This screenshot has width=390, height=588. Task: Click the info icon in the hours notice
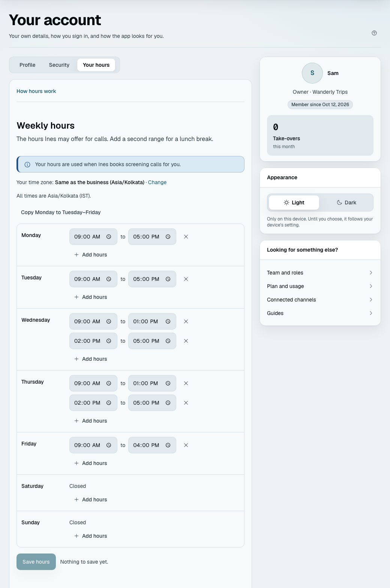(x=27, y=165)
